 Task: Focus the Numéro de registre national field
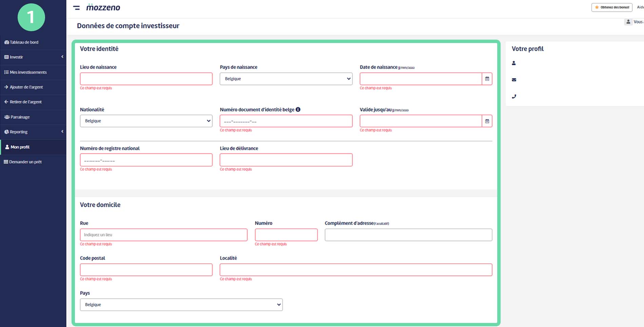point(146,160)
